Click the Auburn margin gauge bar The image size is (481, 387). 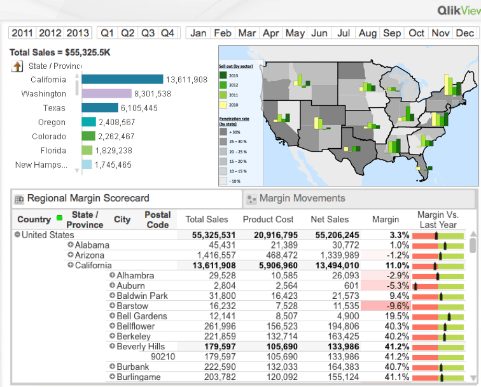(438, 286)
